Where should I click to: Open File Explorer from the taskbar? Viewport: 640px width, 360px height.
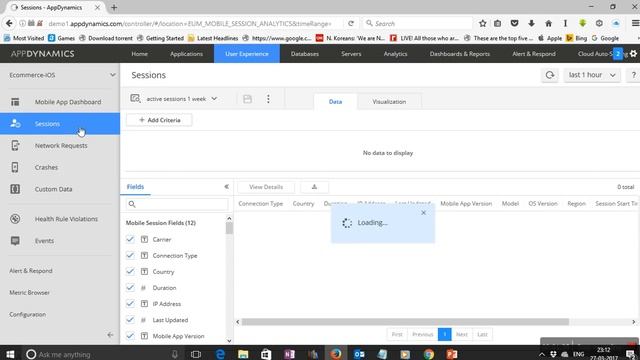243,354
